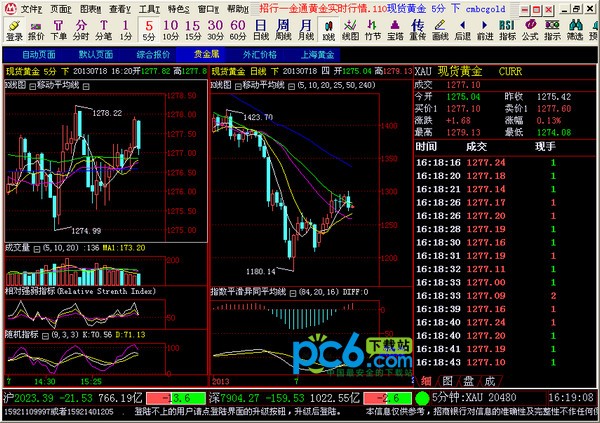Click the green connection status circle
This screenshot has height=423, width=600.
(422, 398)
